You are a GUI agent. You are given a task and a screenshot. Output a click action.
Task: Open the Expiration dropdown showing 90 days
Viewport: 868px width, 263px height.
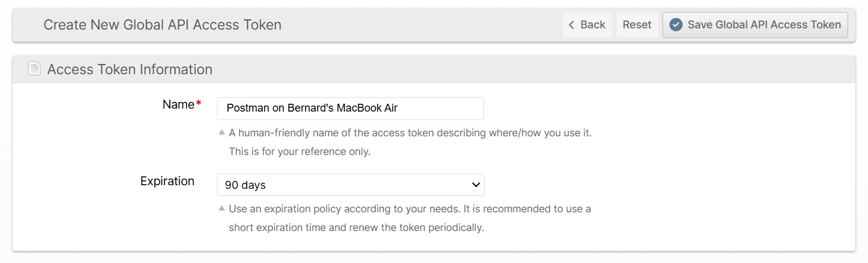[x=350, y=185]
